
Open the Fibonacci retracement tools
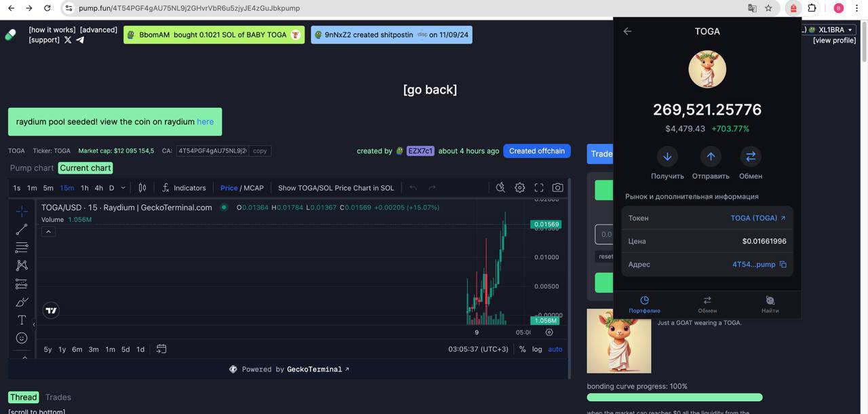(22, 247)
